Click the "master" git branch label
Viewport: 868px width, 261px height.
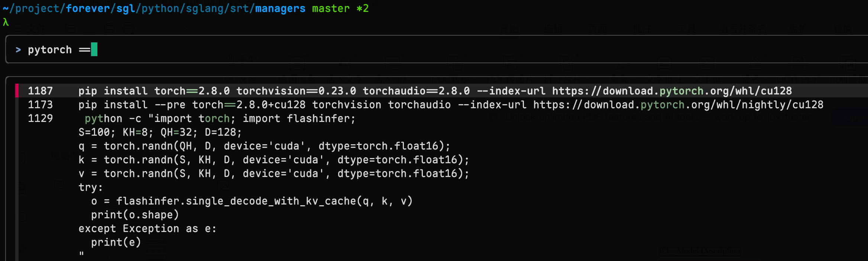[330, 9]
